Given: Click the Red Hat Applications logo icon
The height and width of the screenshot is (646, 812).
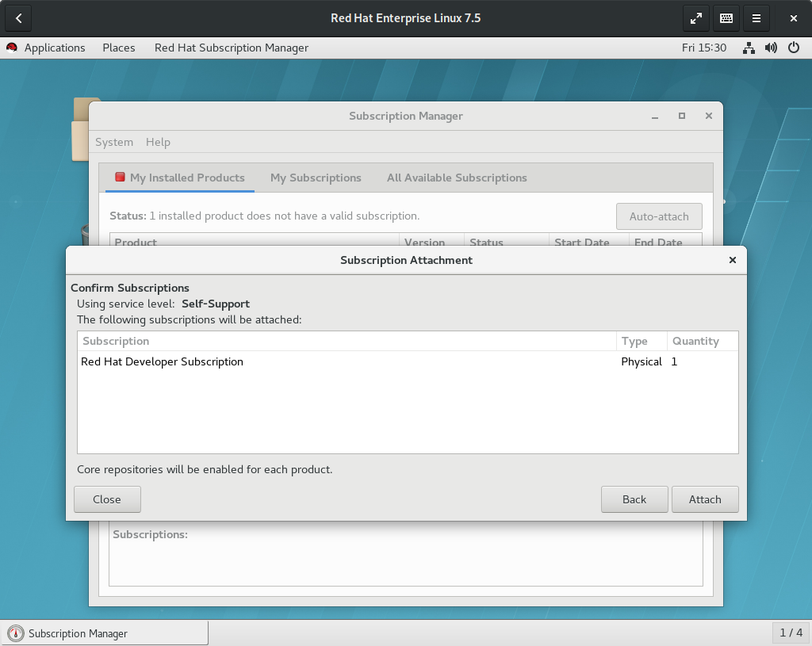Looking at the screenshot, I should [12, 48].
